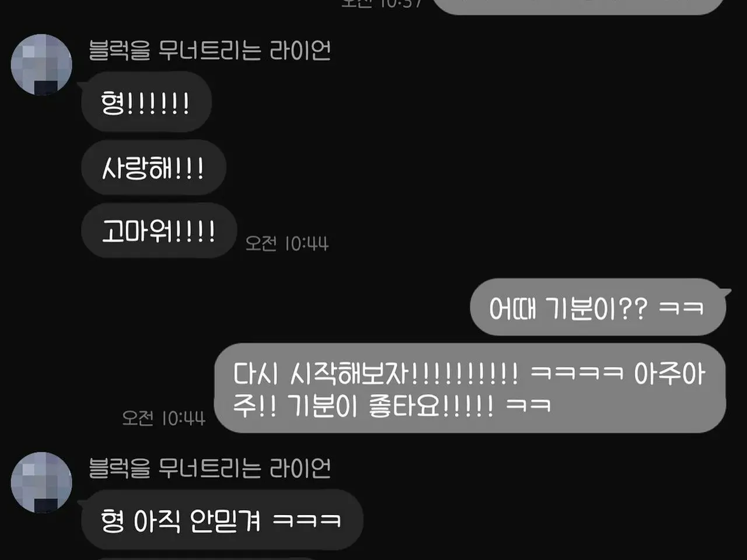
Task: Select the 다시 시작해보자 outgoing message bubble
Action: click(470, 388)
